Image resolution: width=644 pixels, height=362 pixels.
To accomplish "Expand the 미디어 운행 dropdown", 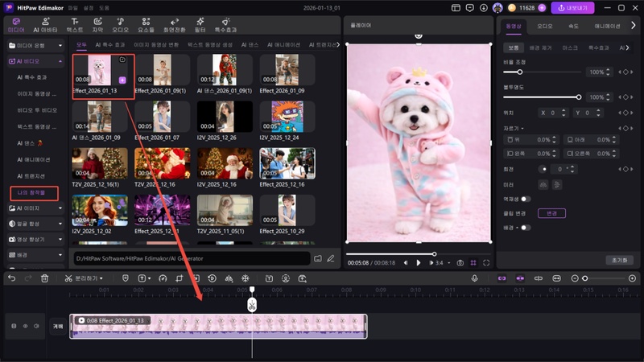I will (34, 44).
